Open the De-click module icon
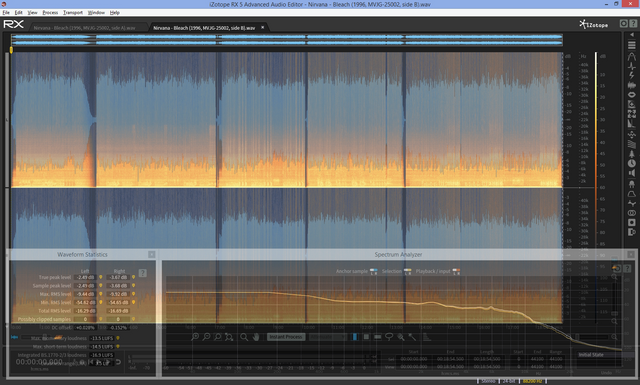640x385 pixels. (631, 66)
